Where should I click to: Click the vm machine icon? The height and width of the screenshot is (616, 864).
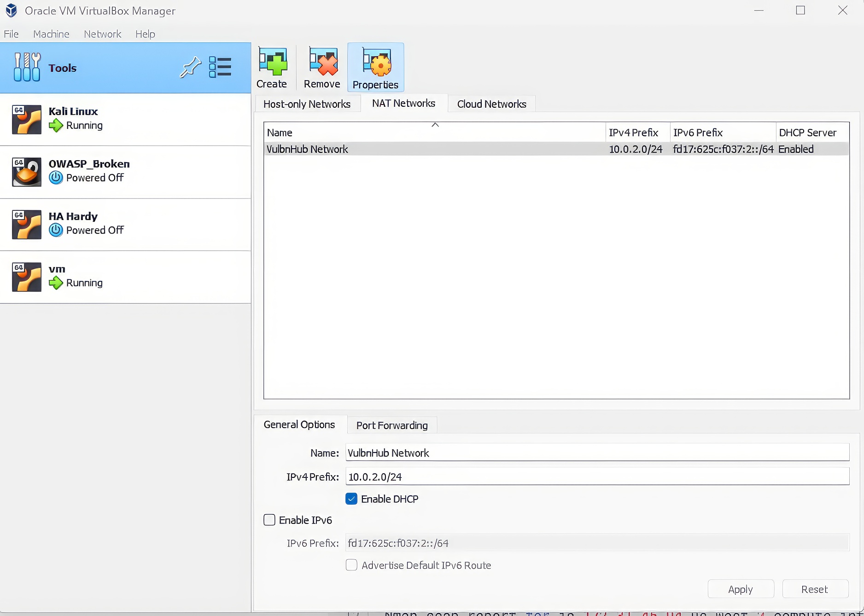(x=27, y=277)
